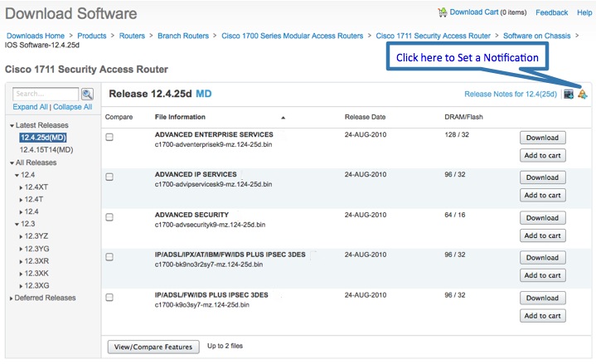Download c1700-bk9no3r2sy7 image
596x364 pixels.
point(542,258)
